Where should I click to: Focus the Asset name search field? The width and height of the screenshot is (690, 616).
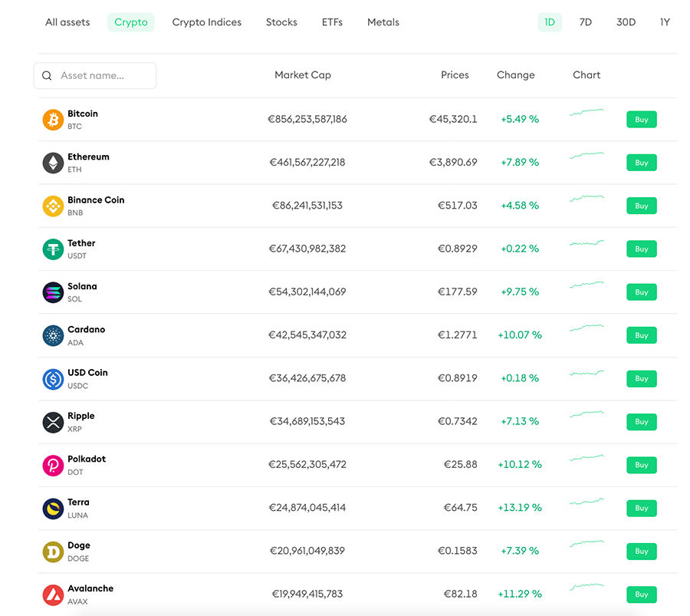click(95, 76)
